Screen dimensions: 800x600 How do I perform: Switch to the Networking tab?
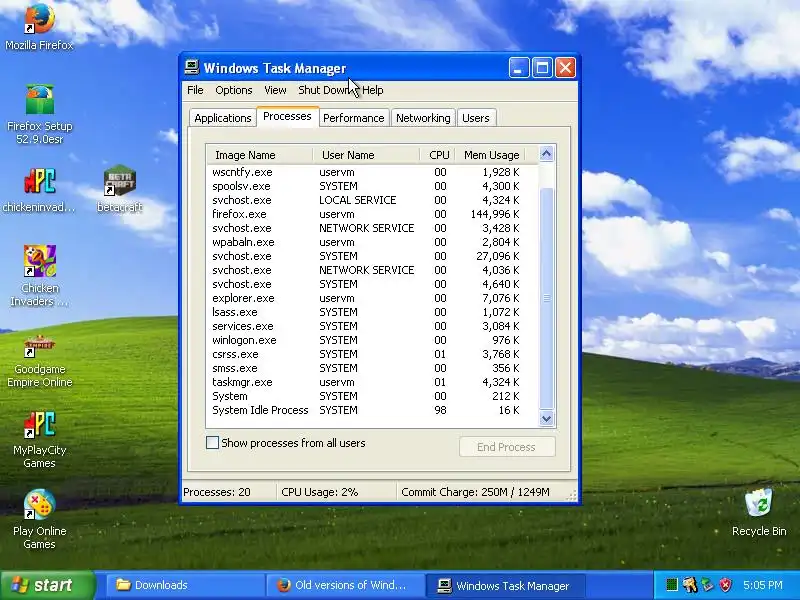pyautogui.click(x=423, y=118)
